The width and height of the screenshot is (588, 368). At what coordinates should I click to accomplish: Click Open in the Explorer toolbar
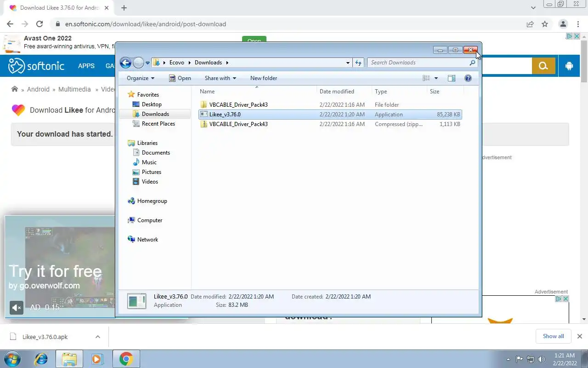point(180,78)
